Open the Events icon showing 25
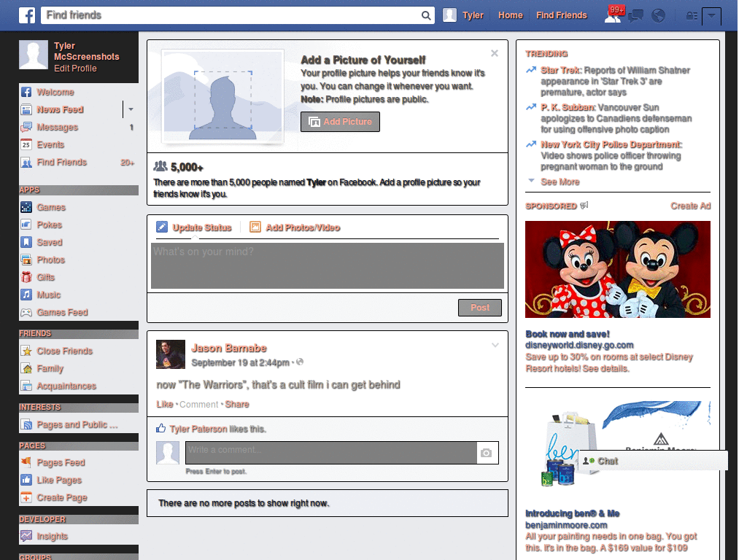 (26, 144)
